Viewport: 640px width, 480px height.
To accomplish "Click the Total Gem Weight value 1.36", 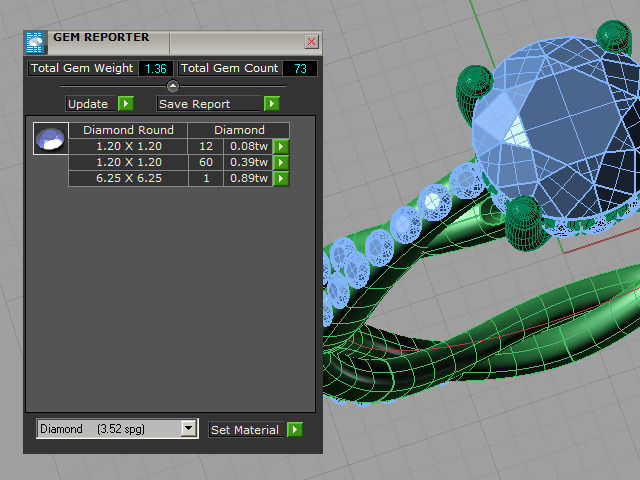I will click(x=156, y=69).
